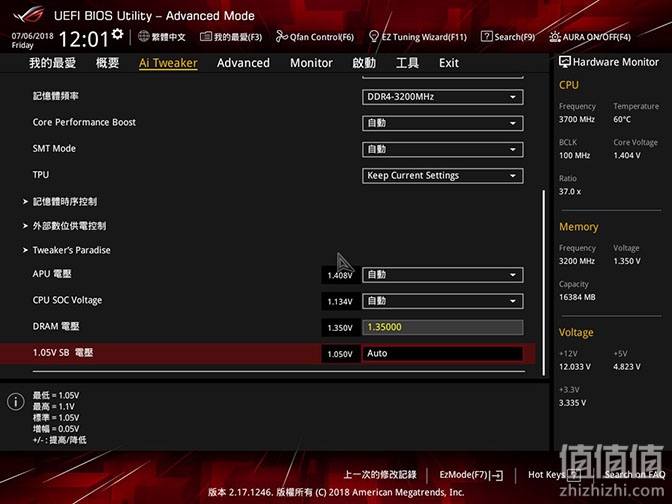Screen dimensions: 672x504
Task: Open the TPU Keep Current Settings dropdown
Action: pos(442,176)
